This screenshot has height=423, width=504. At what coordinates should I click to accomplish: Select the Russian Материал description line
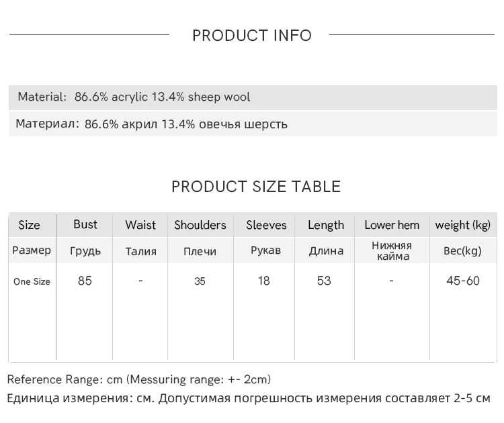(151, 124)
